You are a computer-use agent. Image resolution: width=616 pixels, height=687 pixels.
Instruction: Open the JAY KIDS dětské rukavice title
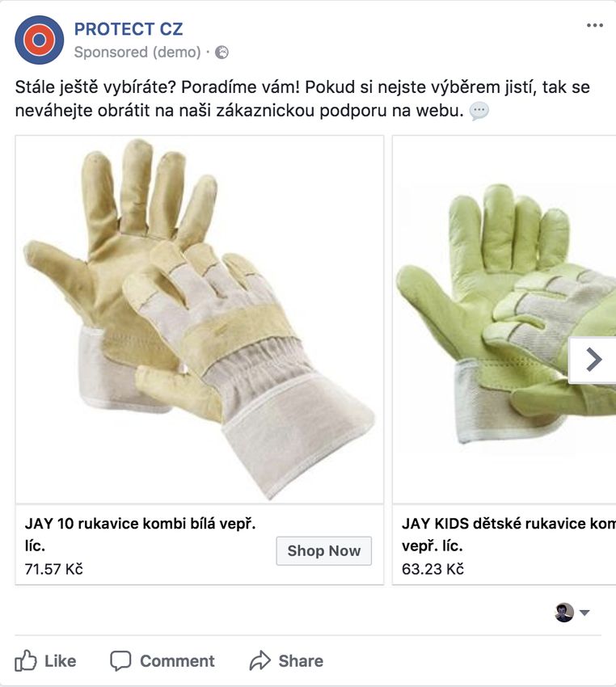508,534
